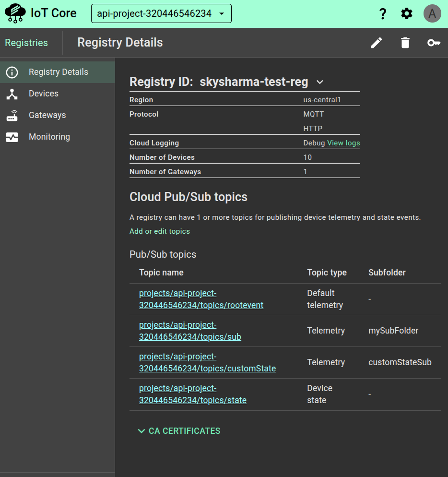Image resolution: width=448 pixels, height=477 pixels.
Task: Open settings with the gear icon
Action: click(407, 14)
